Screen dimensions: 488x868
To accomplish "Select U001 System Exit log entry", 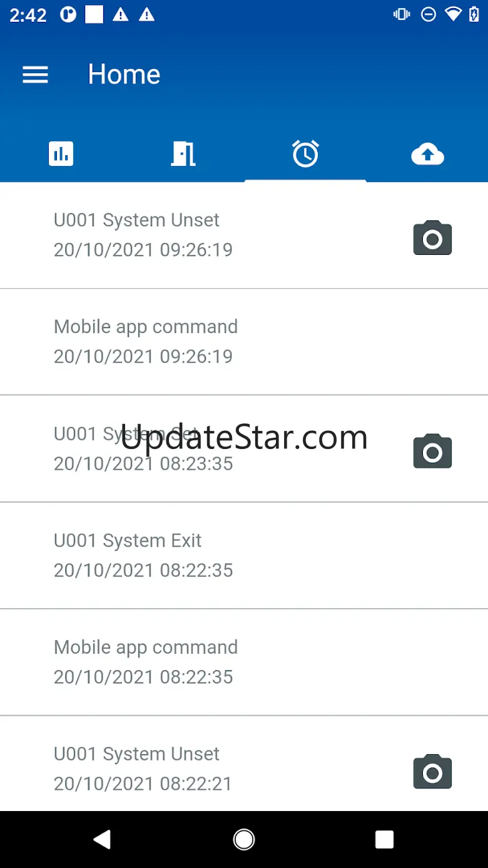I will pyautogui.click(x=244, y=555).
